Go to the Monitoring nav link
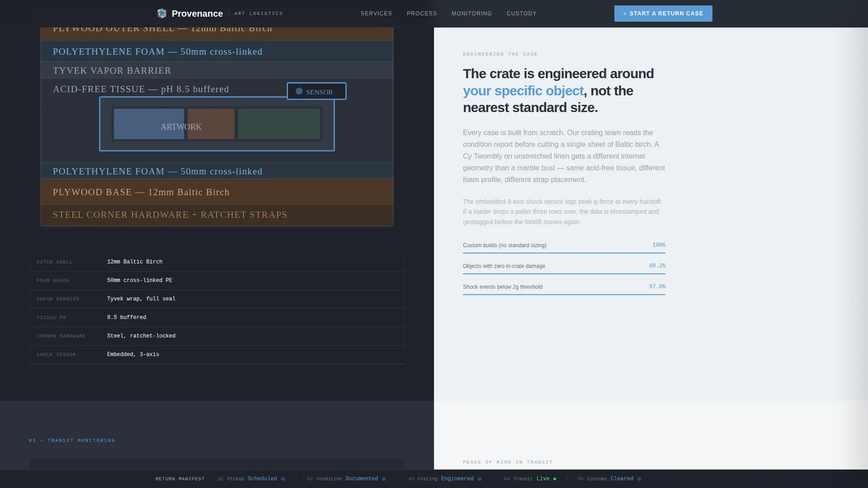Image resolution: width=868 pixels, height=488 pixels. [x=472, y=14]
